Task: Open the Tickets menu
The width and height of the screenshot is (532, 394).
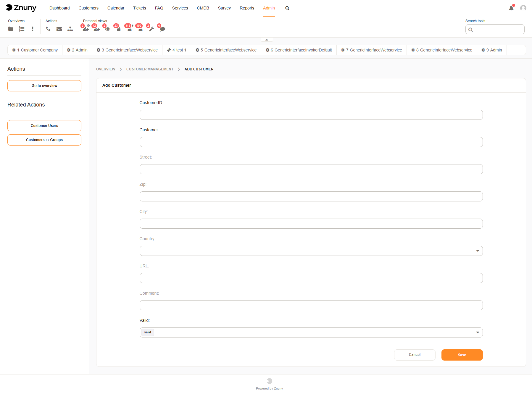Action: pyautogui.click(x=139, y=8)
